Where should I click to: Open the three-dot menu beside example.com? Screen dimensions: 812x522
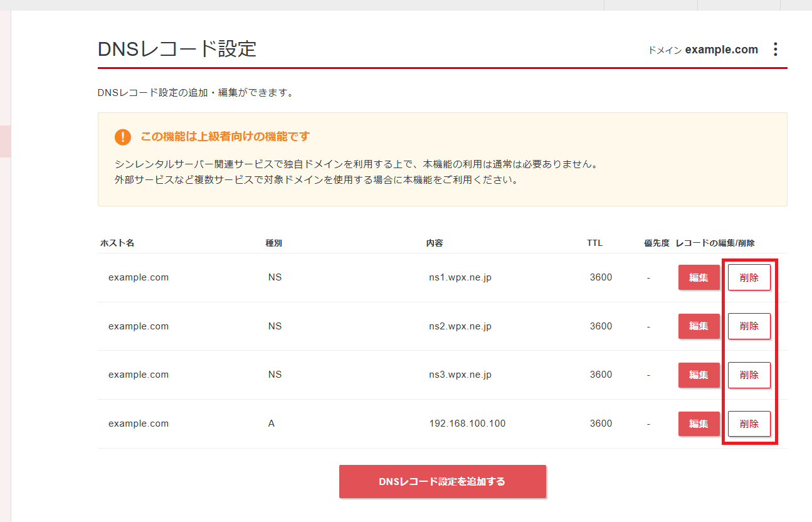pos(775,50)
